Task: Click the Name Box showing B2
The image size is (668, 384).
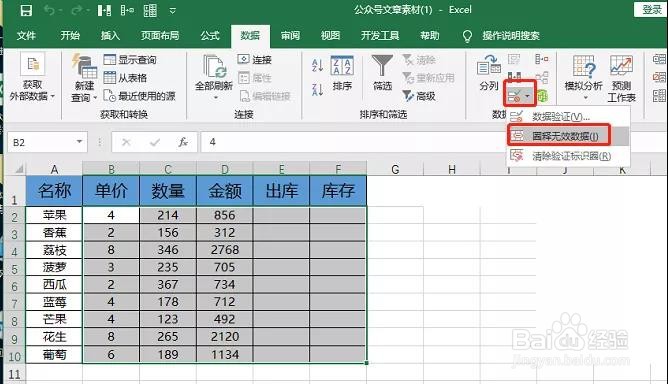Action: (x=41, y=142)
